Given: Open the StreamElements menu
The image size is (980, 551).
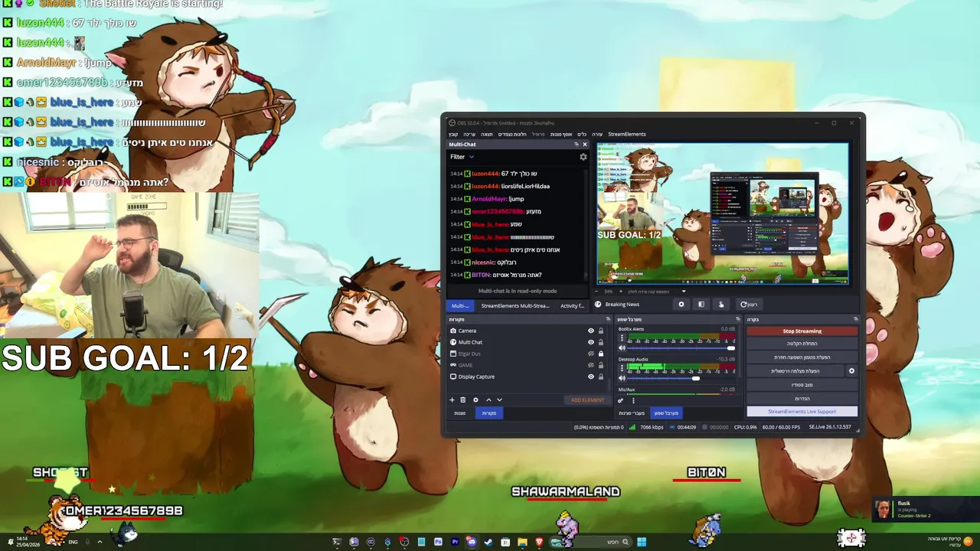Looking at the screenshot, I should point(627,134).
